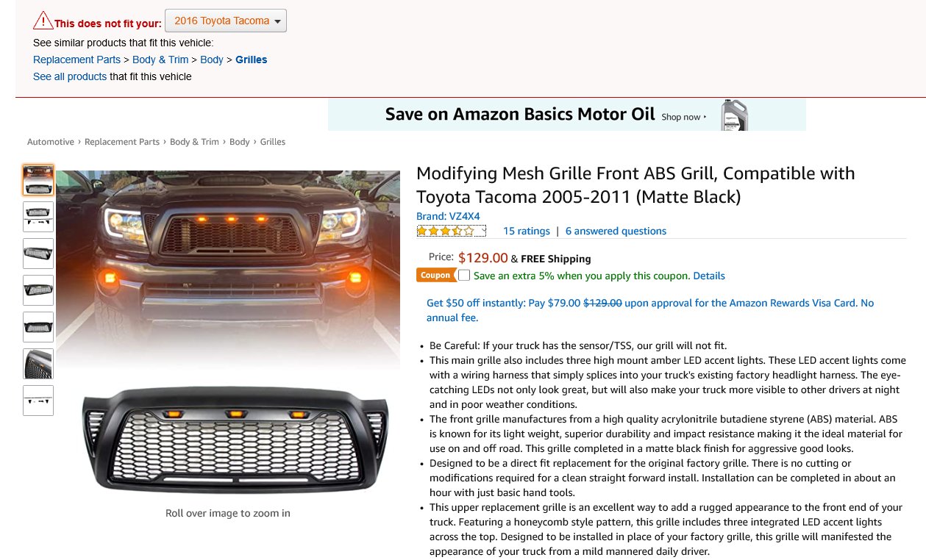The height and width of the screenshot is (560, 926).
Task: Click the orange Coupon badge
Action: (x=435, y=276)
